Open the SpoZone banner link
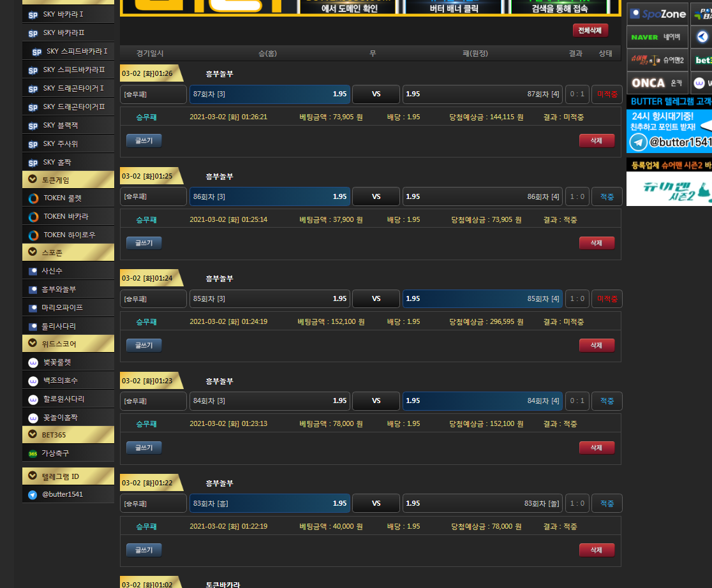Viewport: 712px width, 588px height. pos(657,14)
